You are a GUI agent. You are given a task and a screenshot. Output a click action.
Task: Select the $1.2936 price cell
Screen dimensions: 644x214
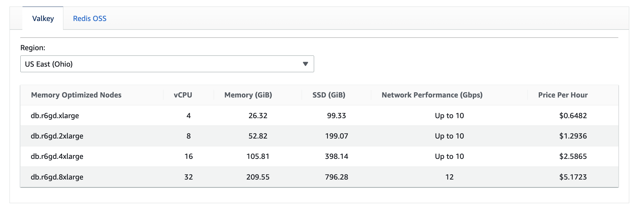(573, 136)
